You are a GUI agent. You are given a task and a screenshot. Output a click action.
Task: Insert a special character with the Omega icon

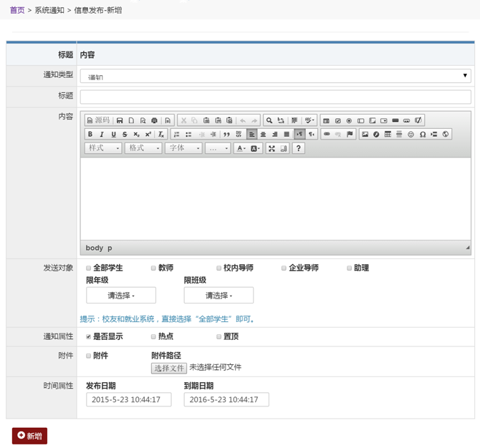pos(423,135)
